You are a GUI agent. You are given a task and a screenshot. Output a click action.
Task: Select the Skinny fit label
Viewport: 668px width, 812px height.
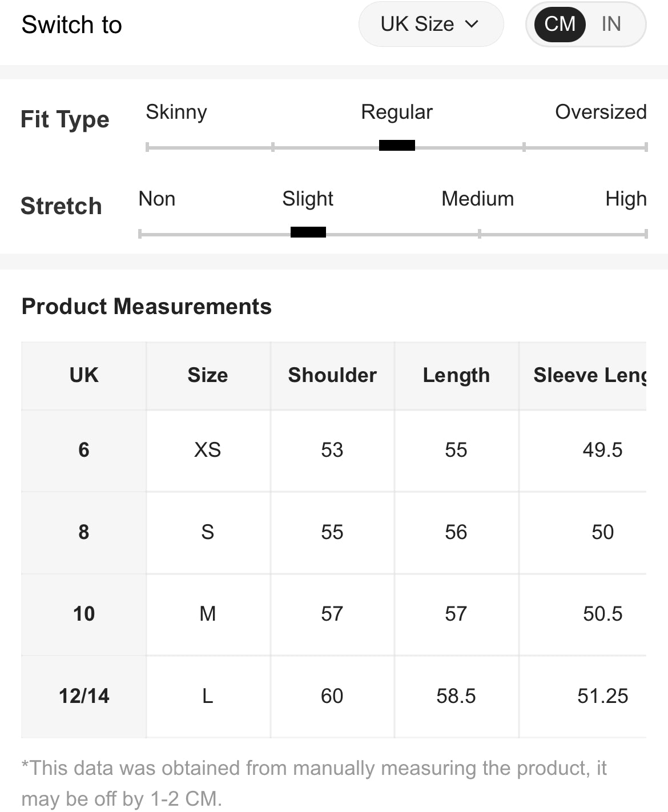click(176, 112)
